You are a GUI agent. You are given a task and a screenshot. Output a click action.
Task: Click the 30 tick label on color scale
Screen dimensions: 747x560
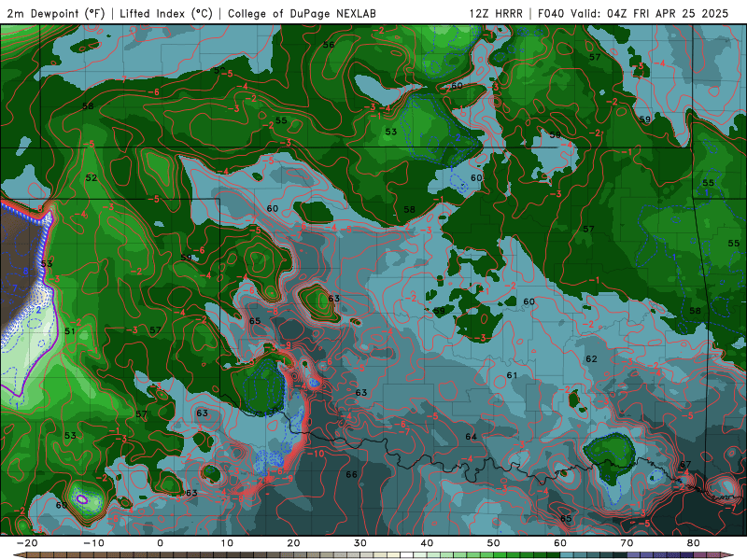[x=360, y=543]
